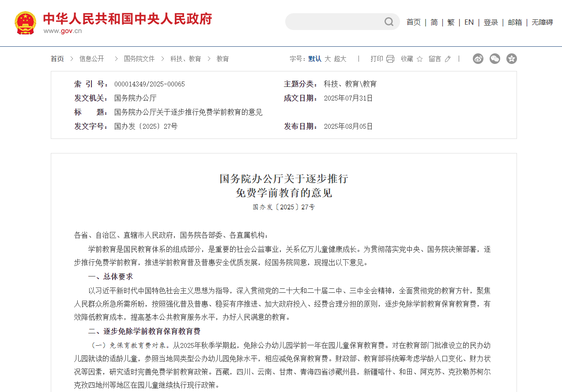The width and height of the screenshot is (562, 392).
Task: Switch font size to 大
Action: (x=328, y=59)
